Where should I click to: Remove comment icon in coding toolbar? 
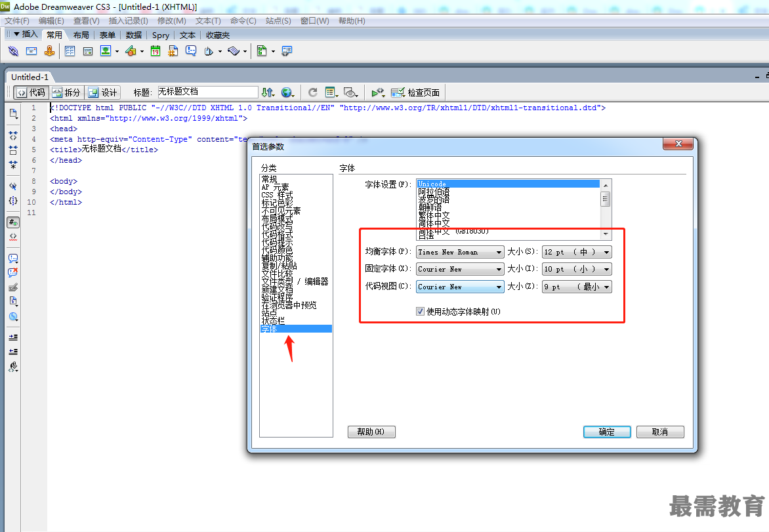(13, 273)
